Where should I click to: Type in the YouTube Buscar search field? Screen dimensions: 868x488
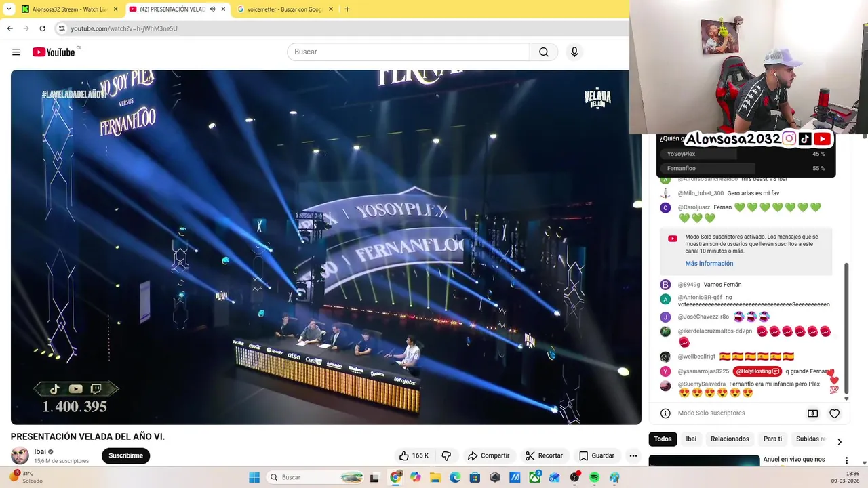(408, 52)
